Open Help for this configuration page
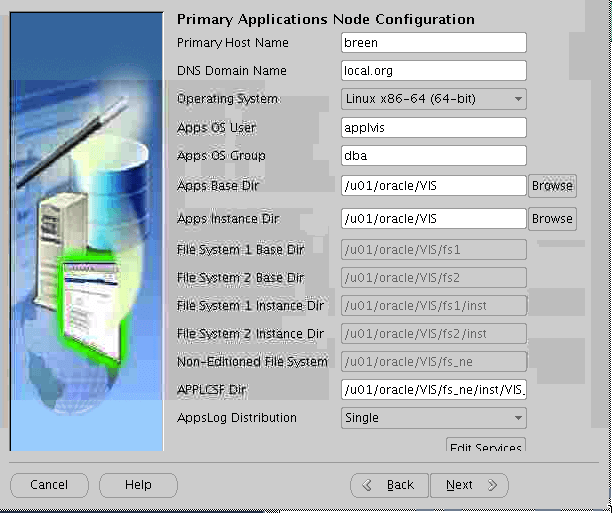 click(x=138, y=485)
